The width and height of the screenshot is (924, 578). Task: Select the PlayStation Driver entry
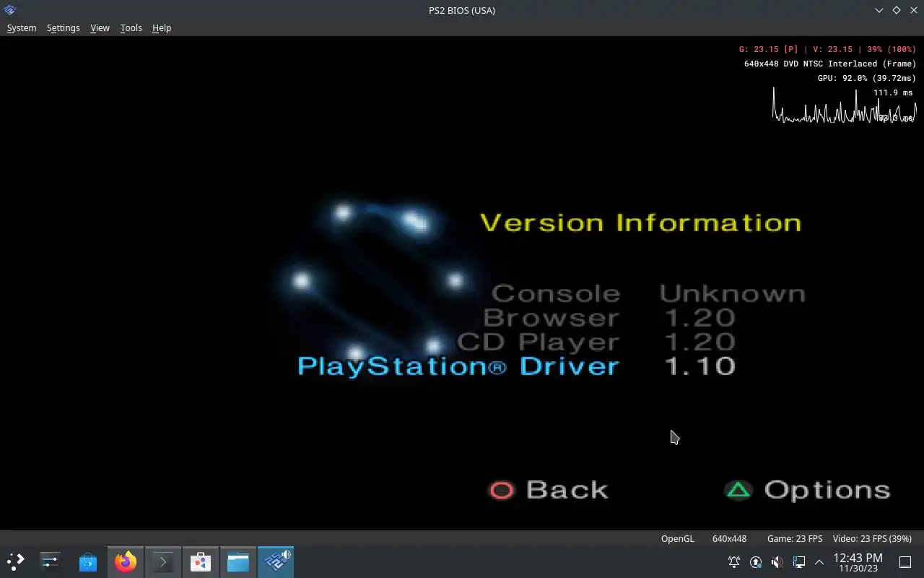458,366
